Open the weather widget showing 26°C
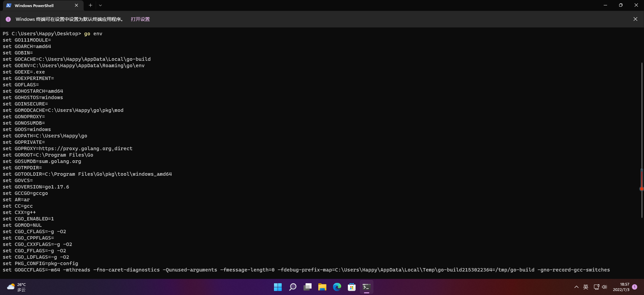 (17, 287)
